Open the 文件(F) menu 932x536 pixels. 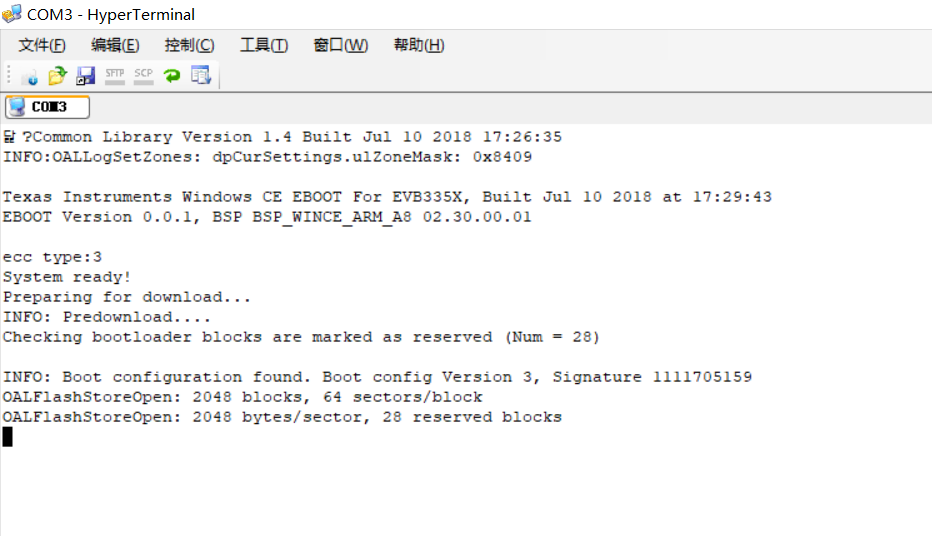pyautogui.click(x=42, y=45)
